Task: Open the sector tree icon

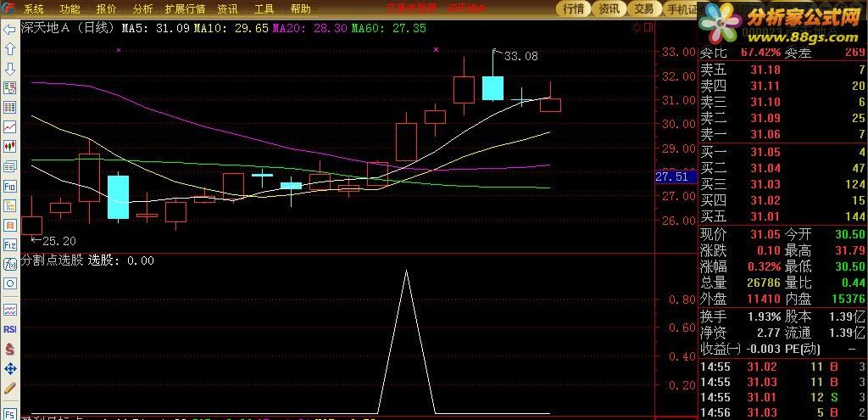Action: click(x=9, y=205)
